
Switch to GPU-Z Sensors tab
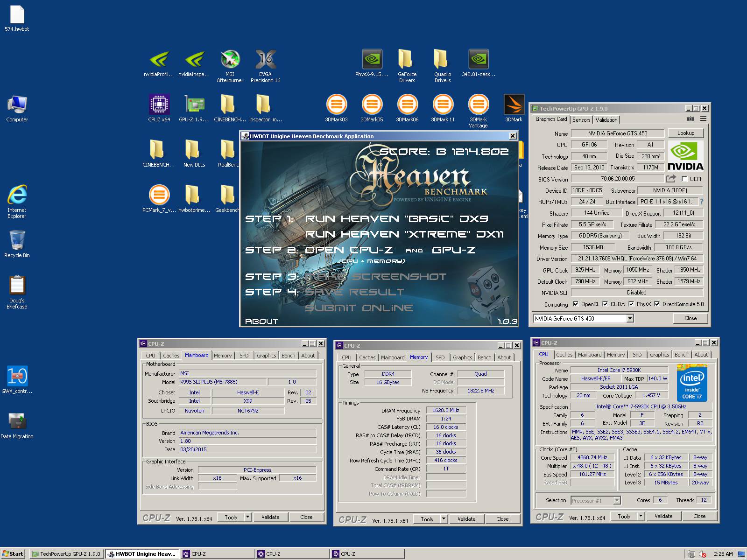pos(581,120)
